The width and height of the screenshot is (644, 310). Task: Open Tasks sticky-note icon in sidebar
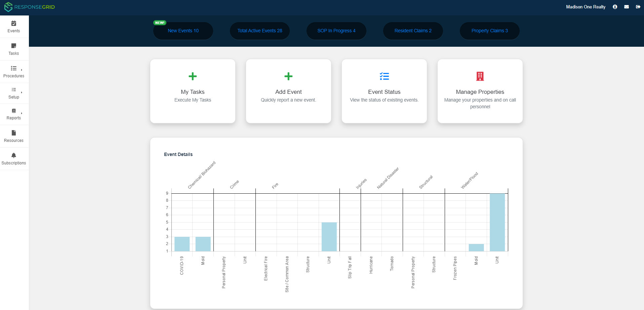click(14, 46)
